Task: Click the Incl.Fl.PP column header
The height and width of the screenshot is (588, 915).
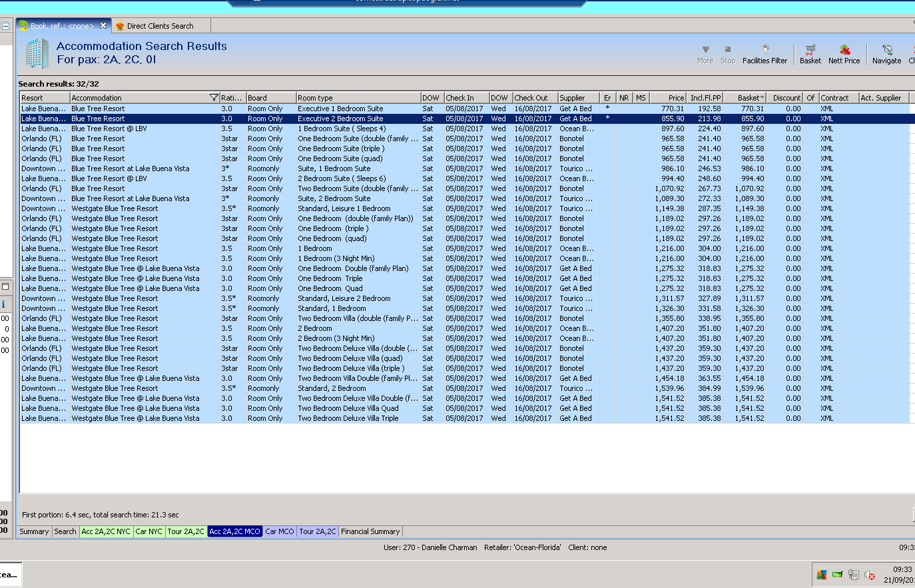Action: click(705, 98)
